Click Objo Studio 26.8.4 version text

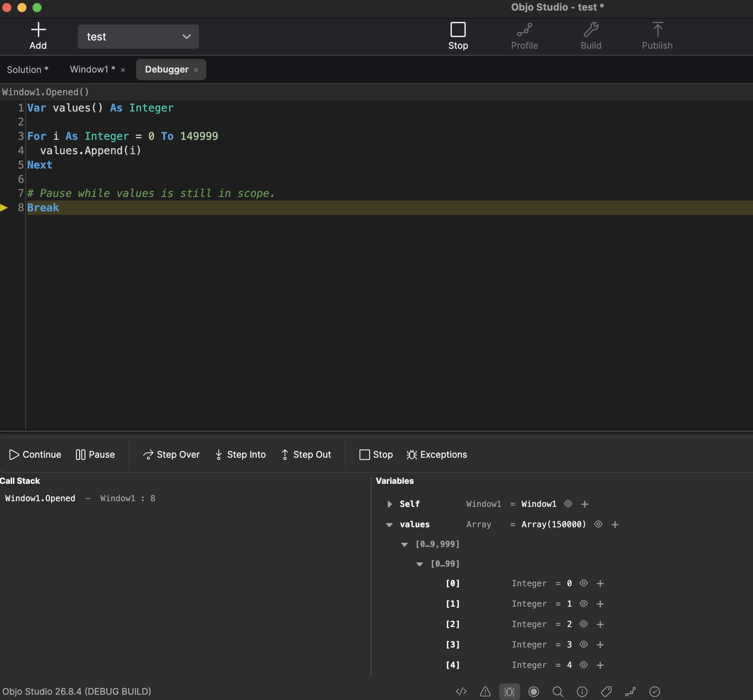[77, 692]
